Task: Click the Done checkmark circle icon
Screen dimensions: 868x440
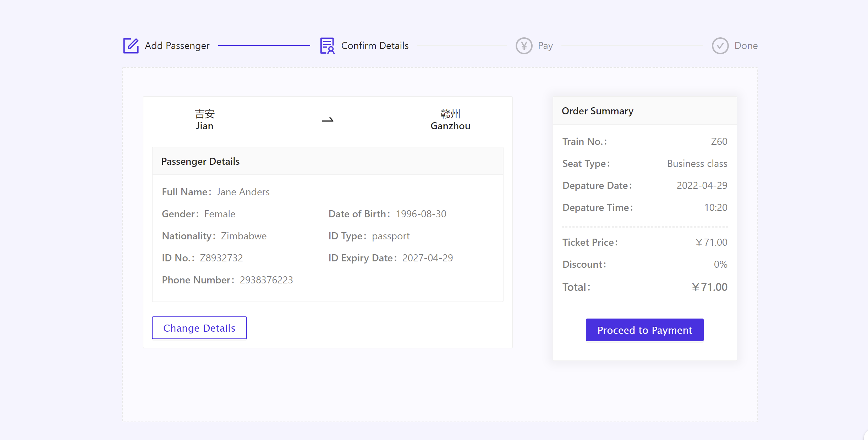Action: [720, 46]
